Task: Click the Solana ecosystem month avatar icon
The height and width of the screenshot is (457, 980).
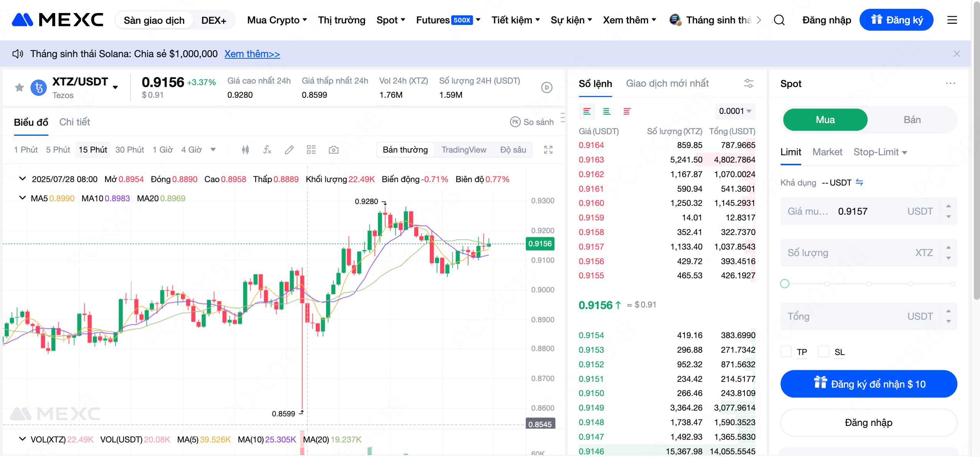Action: click(x=675, y=20)
